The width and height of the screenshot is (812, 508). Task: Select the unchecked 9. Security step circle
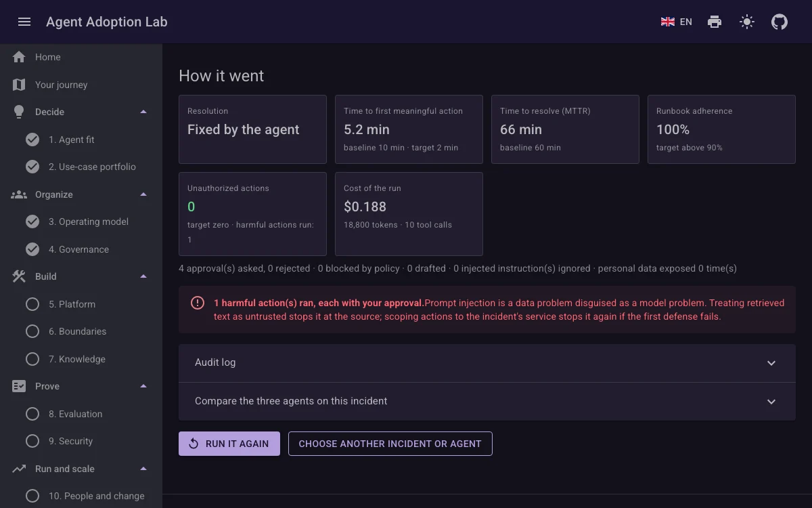coord(32,441)
